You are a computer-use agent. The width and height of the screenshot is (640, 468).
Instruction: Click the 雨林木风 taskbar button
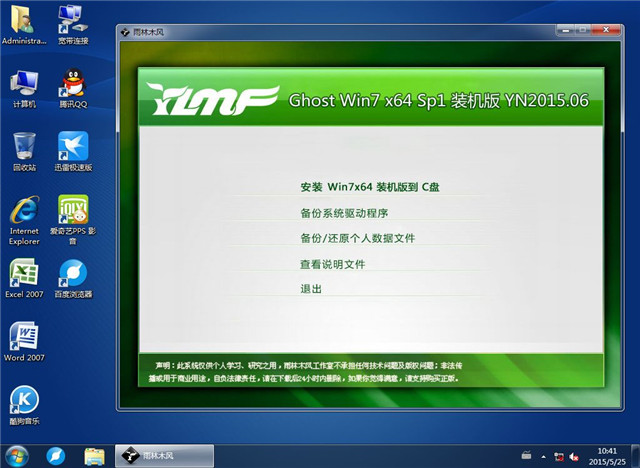[163, 455]
